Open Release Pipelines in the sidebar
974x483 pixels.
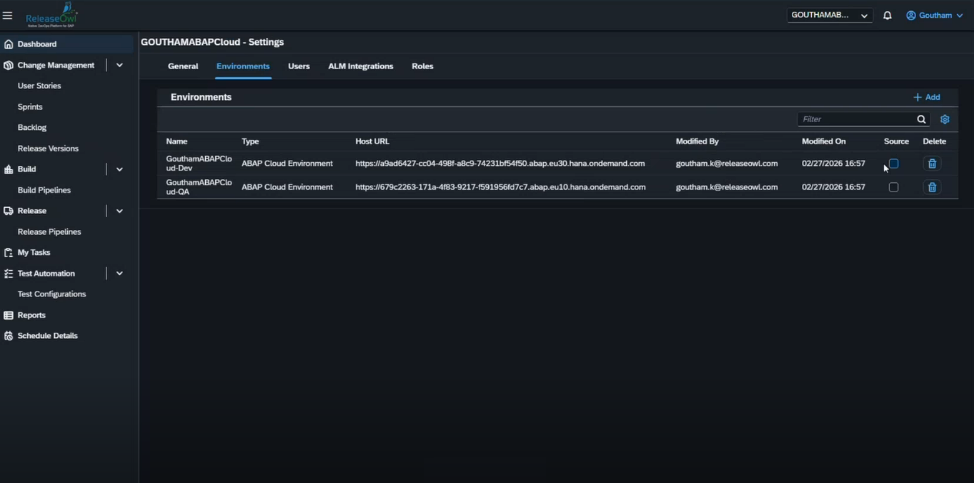tap(49, 232)
